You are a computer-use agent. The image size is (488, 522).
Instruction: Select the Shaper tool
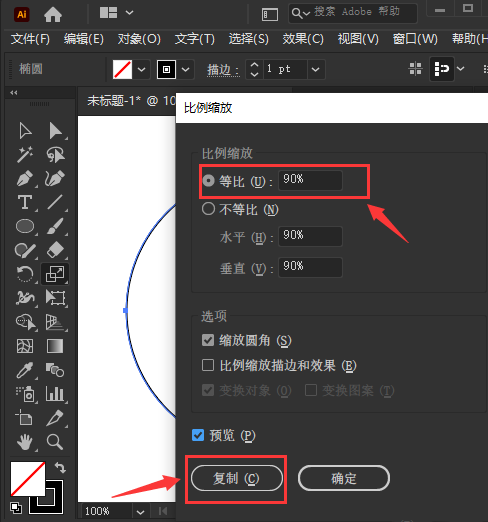(x=25, y=250)
